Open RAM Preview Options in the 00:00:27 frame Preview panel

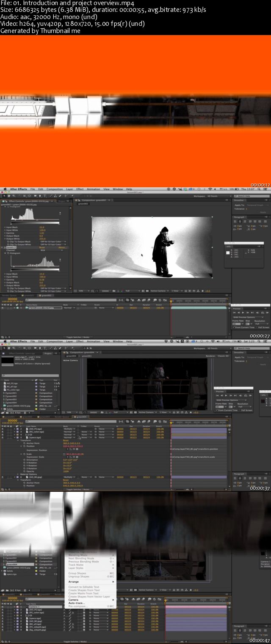click(249, 317)
